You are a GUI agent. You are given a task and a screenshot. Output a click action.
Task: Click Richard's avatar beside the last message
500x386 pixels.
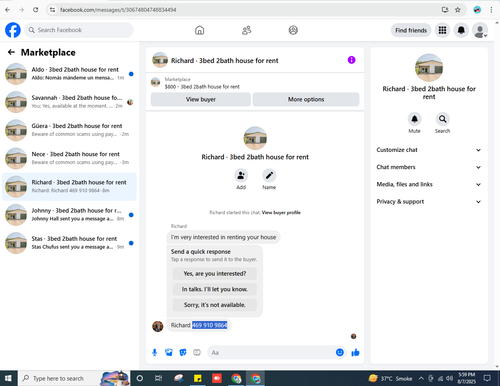click(158, 326)
